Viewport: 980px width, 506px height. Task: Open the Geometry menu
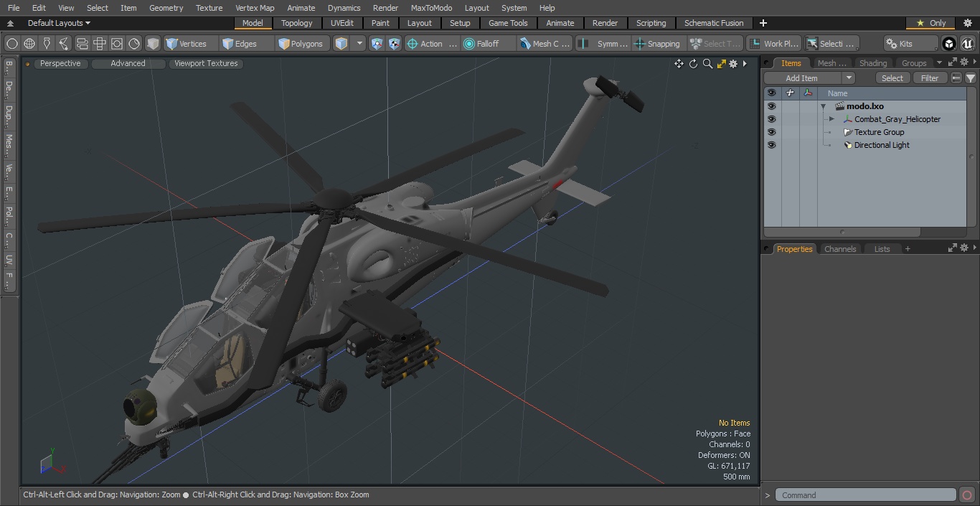pos(166,8)
